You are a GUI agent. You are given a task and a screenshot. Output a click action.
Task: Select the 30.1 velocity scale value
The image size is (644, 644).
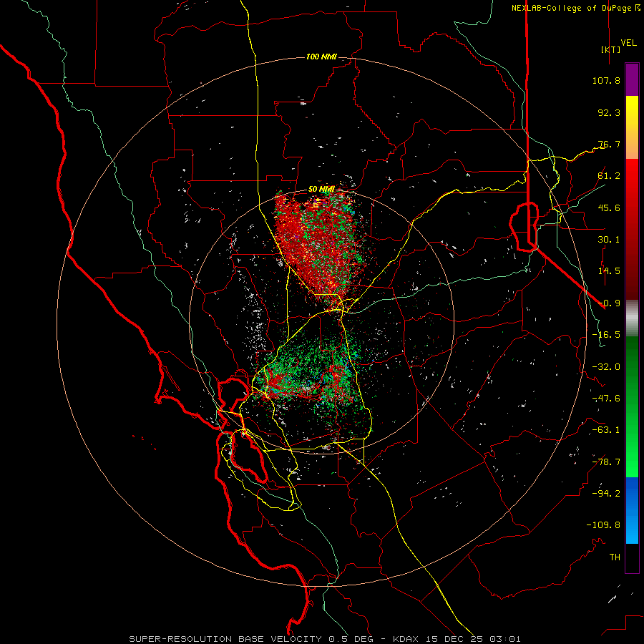(x=609, y=239)
